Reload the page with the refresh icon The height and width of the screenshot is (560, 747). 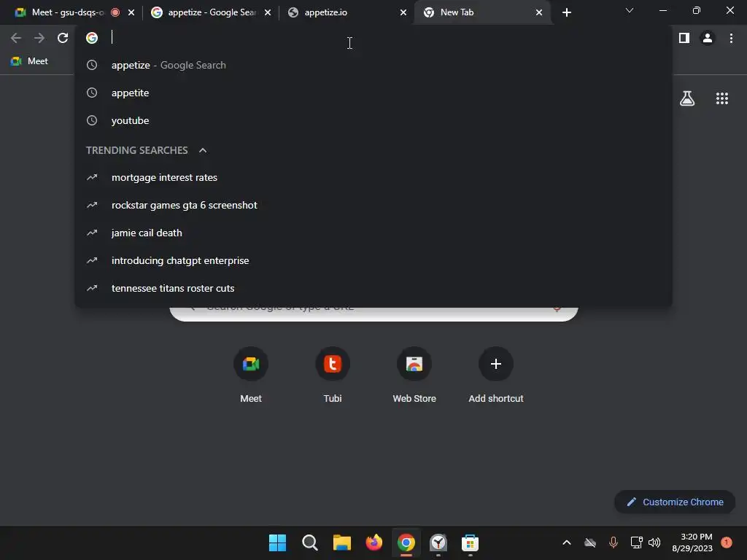click(63, 38)
